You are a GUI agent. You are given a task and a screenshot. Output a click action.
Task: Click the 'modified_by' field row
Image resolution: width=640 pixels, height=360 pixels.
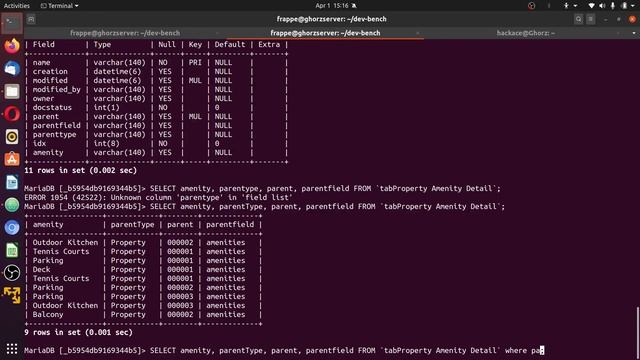coord(156,89)
